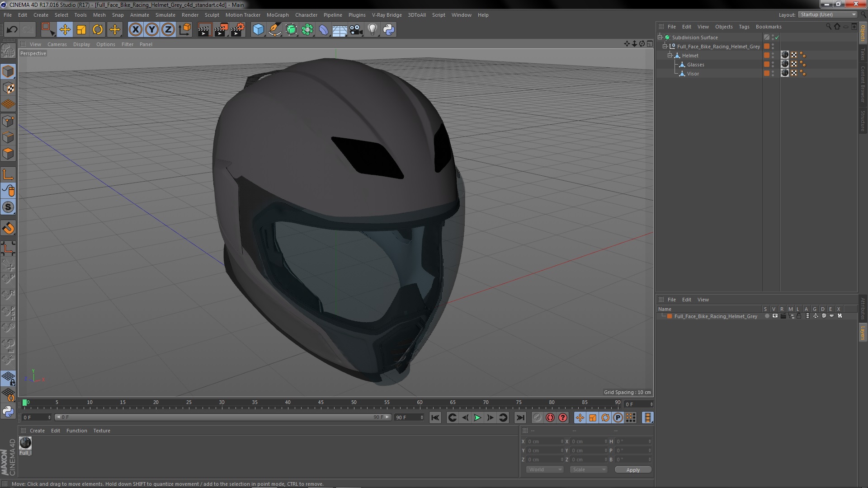Click the Undo arrow icon
Screen dimensions: 868x488
click(12, 30)
